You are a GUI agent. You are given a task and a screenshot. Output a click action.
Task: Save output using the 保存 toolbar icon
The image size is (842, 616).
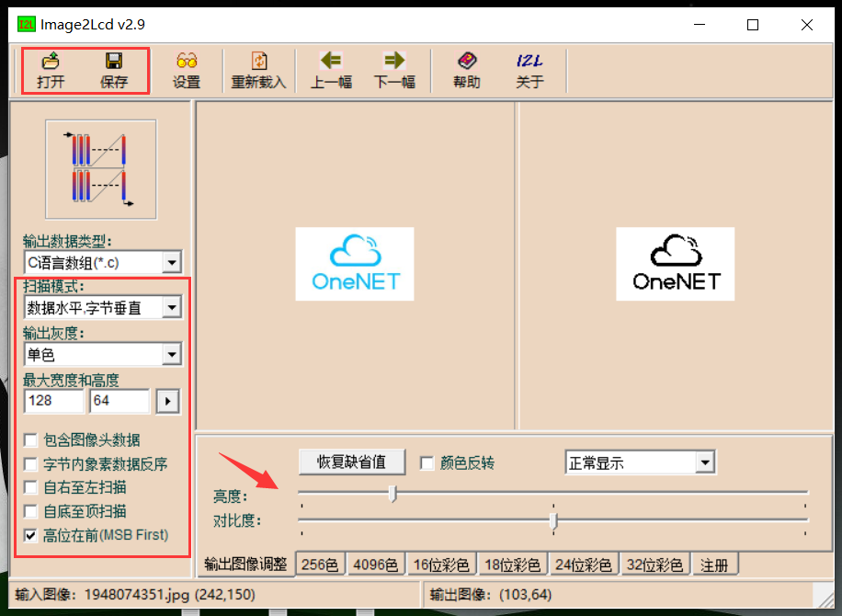click(x=116, y=69)
